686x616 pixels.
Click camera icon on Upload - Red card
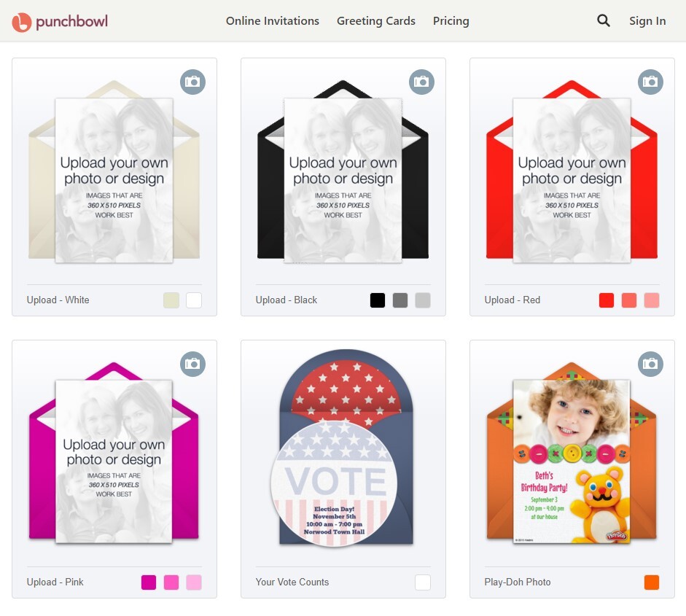point(650,82)
